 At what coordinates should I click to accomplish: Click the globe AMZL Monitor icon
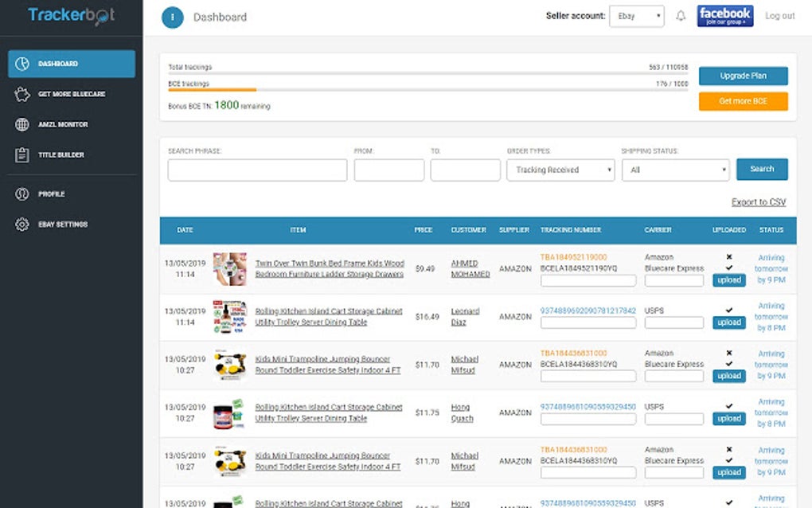pos(21,124)
